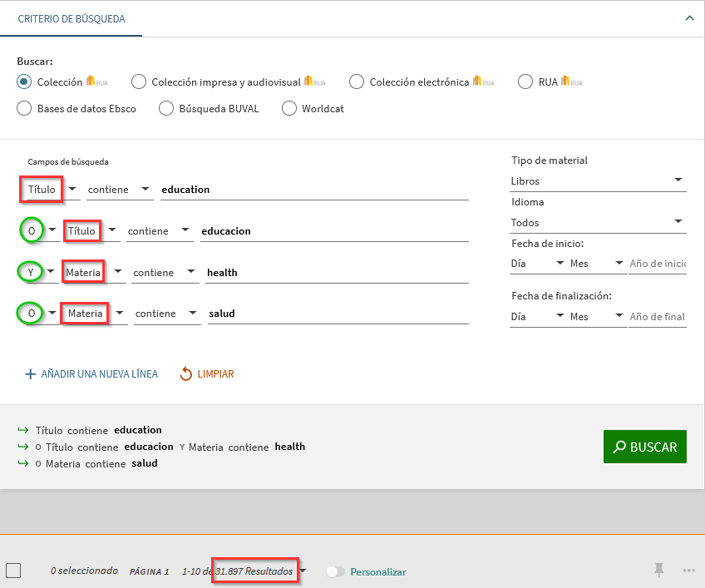Click the Año de finalización field
705x588 pixels.
[658, 316]
